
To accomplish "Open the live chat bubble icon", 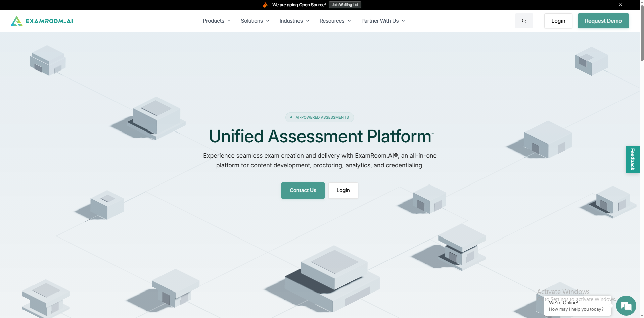I will 626,306.
